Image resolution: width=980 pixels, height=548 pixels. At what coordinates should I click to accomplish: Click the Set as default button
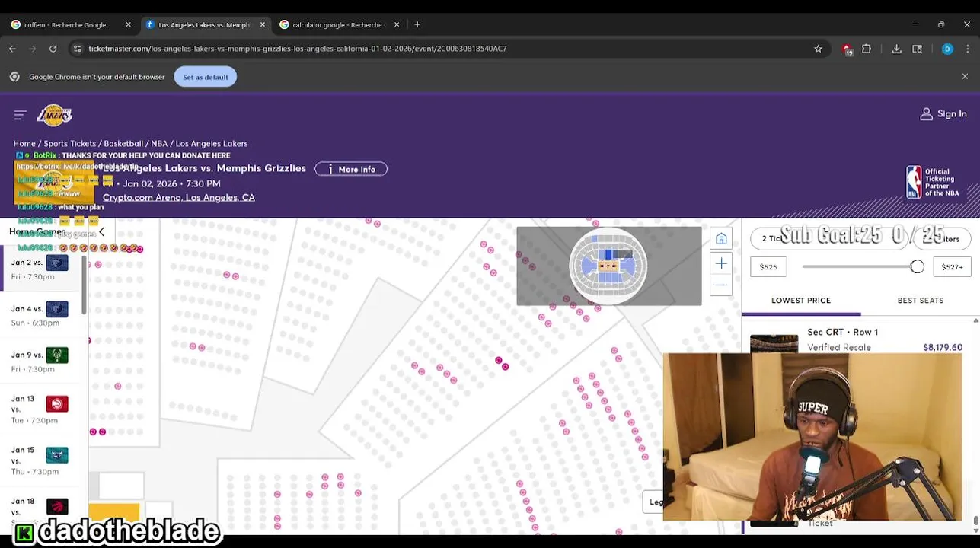click(x=206, y=77)
